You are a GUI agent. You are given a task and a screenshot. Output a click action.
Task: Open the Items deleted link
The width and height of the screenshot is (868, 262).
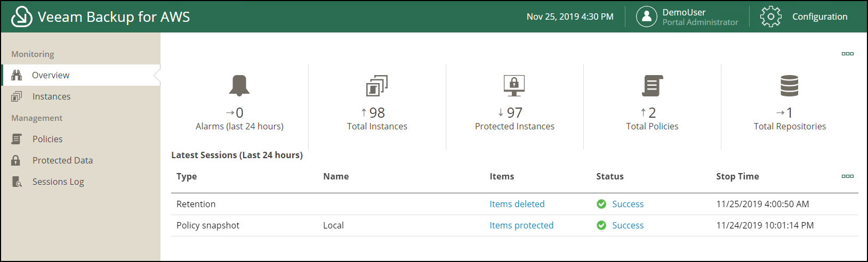[517, 204]
